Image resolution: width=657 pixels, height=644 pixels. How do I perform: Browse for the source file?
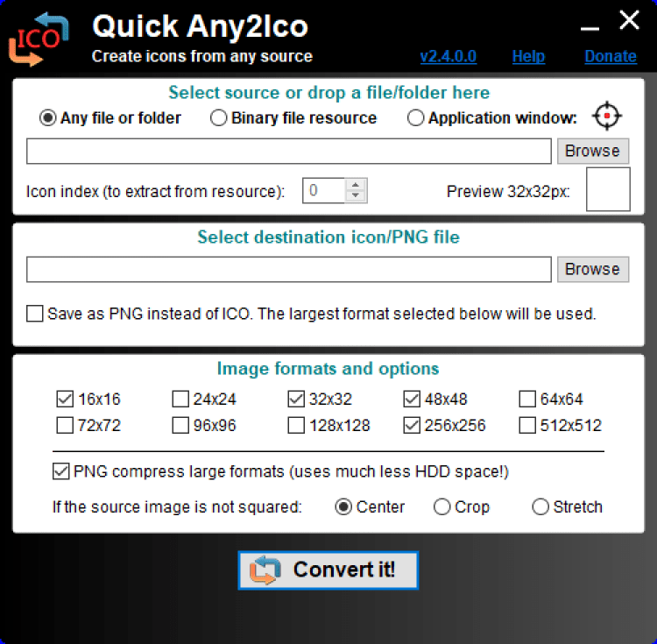click(x=592, y=151)
